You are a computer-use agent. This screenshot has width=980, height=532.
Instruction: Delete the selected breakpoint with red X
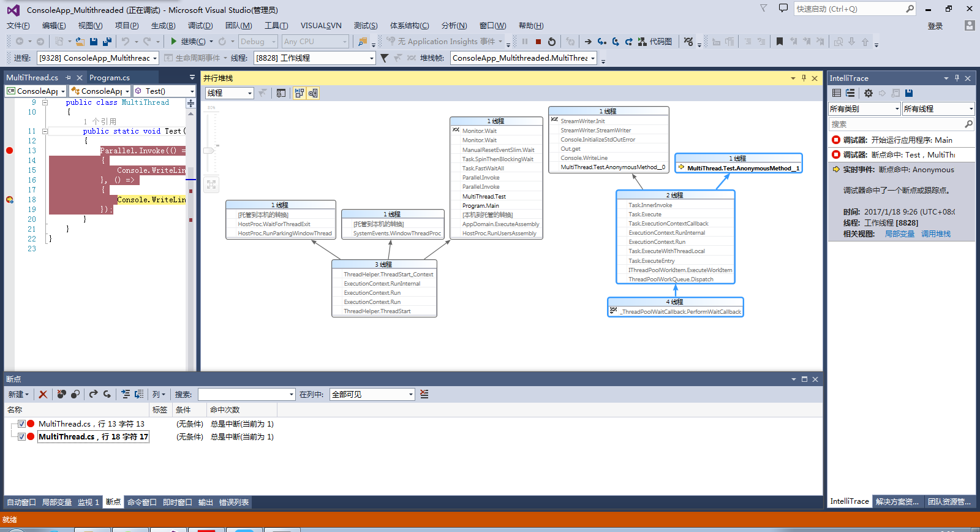[x=43, y=394]
